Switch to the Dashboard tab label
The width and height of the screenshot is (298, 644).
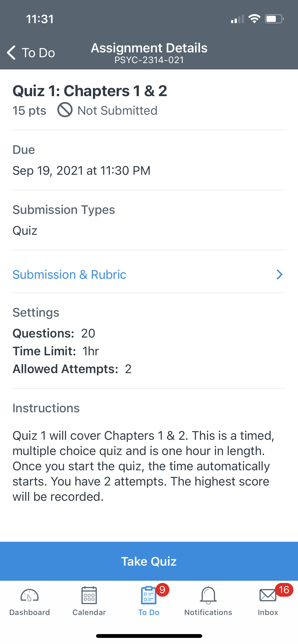click(x=30, y=612)
